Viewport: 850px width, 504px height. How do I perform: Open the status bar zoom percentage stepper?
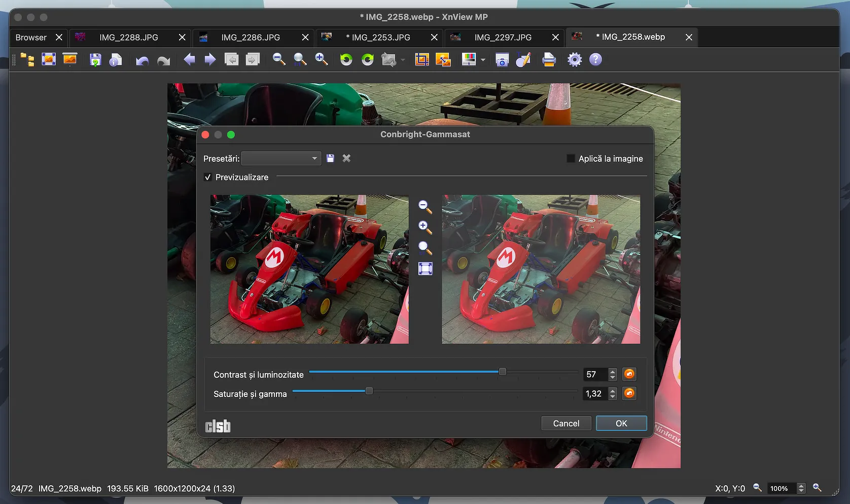801,488
